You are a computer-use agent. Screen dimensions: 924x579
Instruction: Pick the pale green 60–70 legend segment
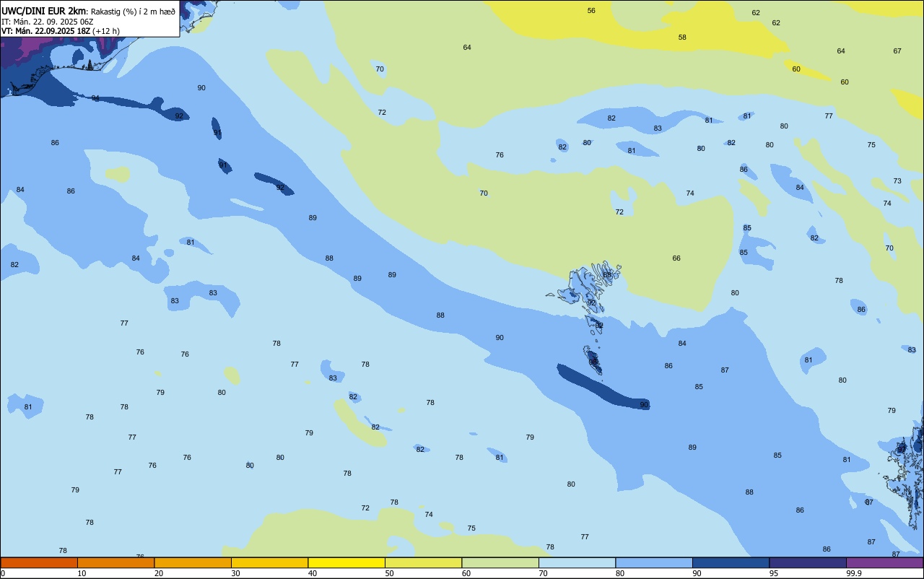(500, 562)
